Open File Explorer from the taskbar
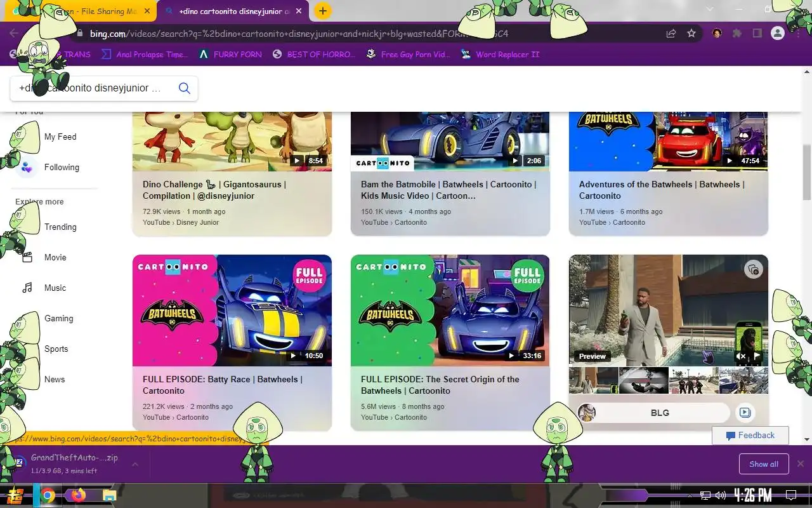The height and width of the screenshot is (508, 812). point(109,495)
